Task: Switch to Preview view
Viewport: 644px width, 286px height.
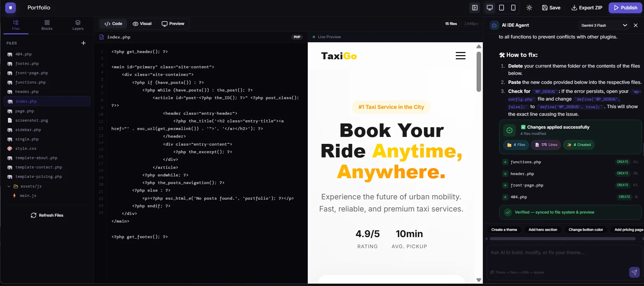Action: (173, 24)
